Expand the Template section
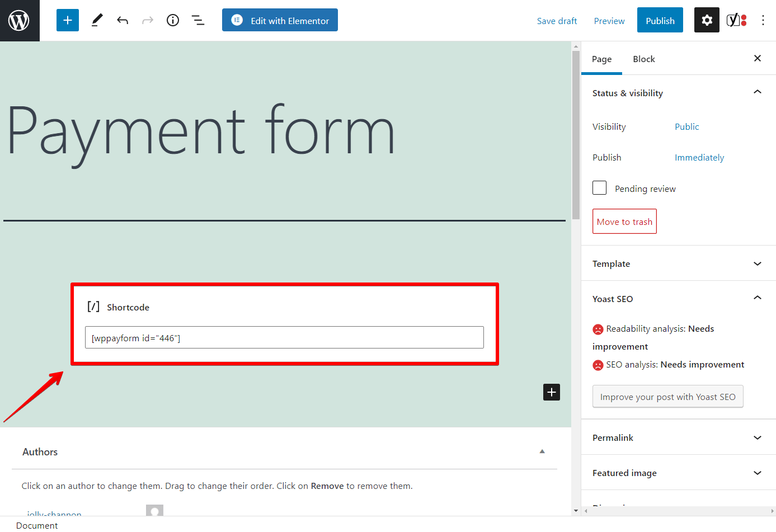The height and width of the screenshot is (532, 776). pos(757,263)
